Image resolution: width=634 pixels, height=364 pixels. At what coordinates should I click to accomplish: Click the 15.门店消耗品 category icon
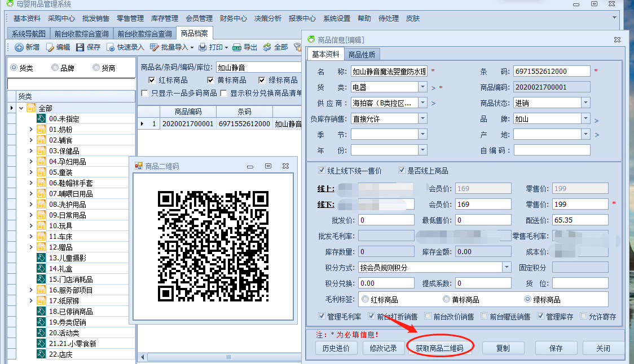coord(41,279)
